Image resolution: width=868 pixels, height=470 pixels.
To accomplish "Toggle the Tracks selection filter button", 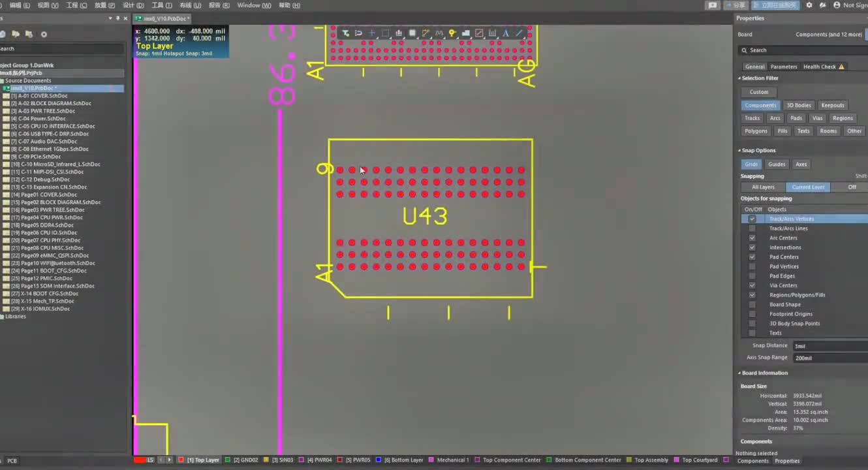I will [x=752, y=118].
